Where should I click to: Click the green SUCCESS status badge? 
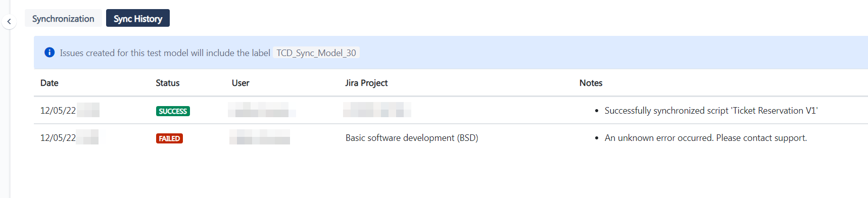(173, 111)
